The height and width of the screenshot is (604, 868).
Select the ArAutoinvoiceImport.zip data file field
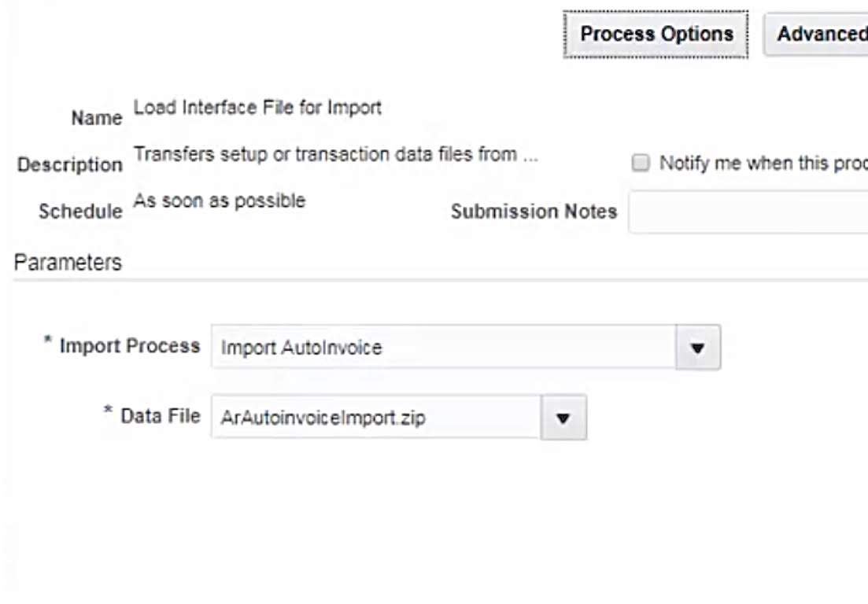coord(376,418)
